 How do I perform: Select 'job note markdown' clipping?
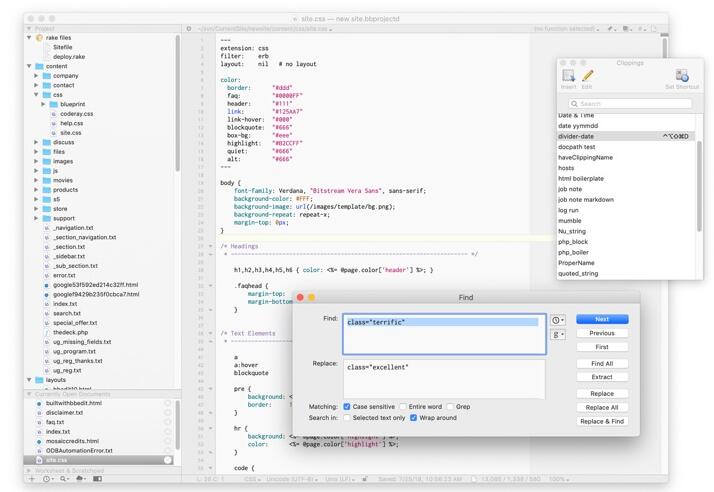click(586, 200)
